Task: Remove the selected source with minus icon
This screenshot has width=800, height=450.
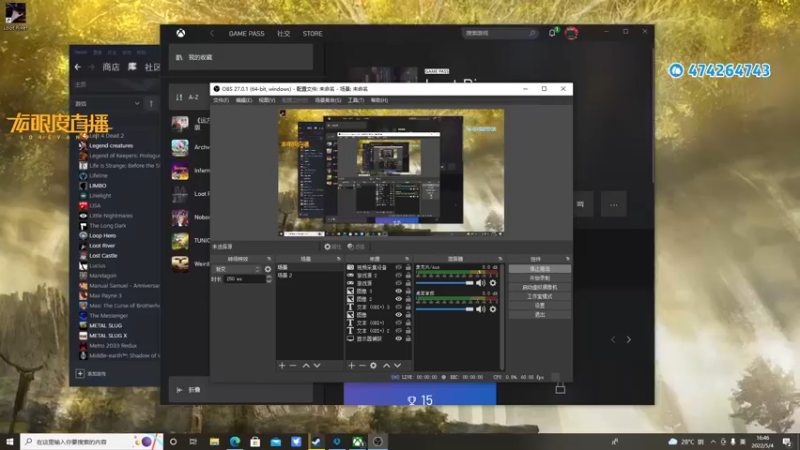Action: pos(362,365)
